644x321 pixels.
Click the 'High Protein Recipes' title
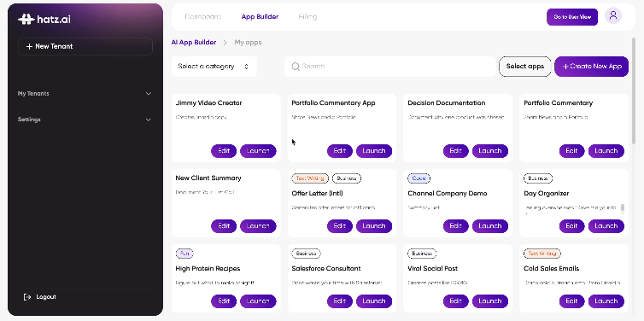tap(208, 268)
